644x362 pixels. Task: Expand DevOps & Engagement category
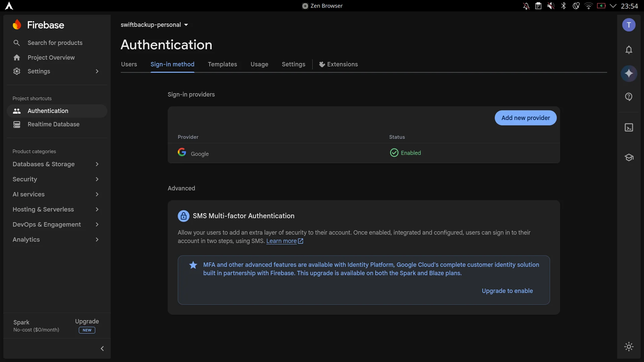pos(97,225)
